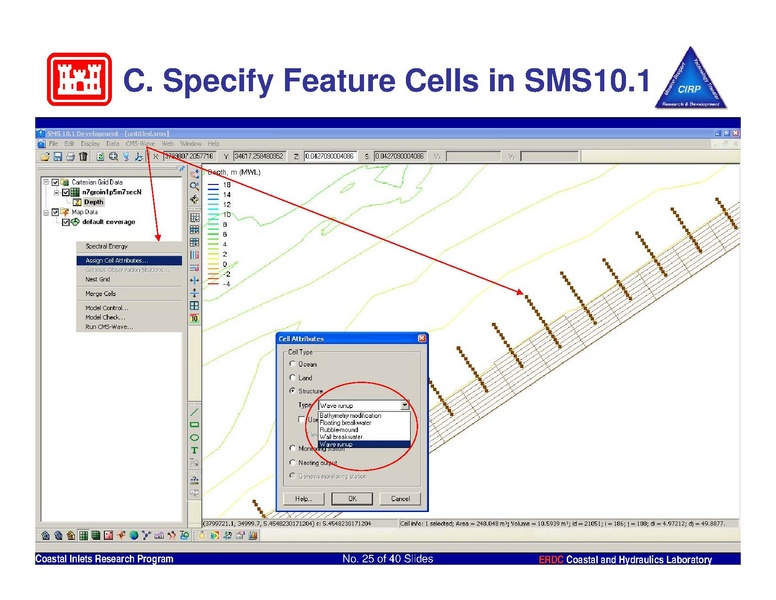Viewport: 776px width, 600px height.
Task: Select the Text tool with T icon
Action: coord(194,450)
